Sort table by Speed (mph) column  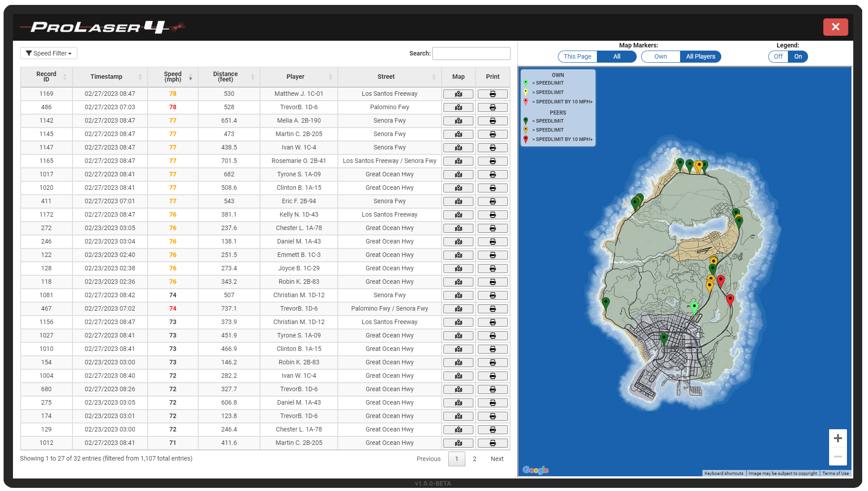173,77
